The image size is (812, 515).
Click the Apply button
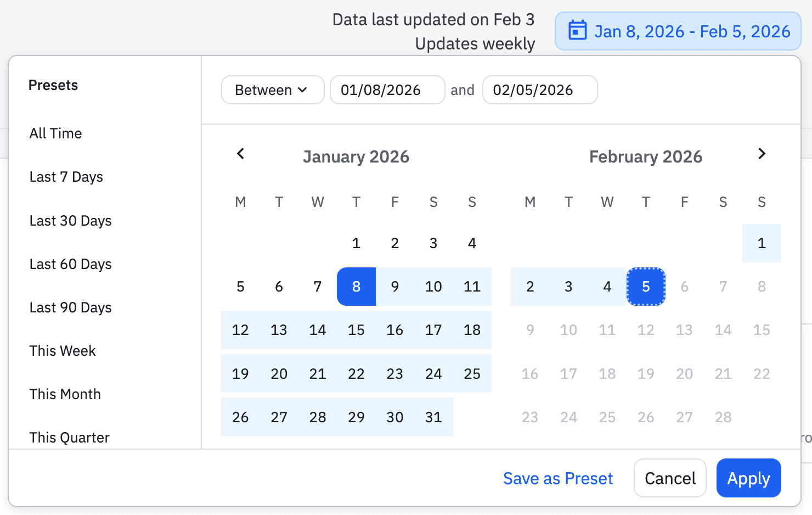click(x=748, y=478)
